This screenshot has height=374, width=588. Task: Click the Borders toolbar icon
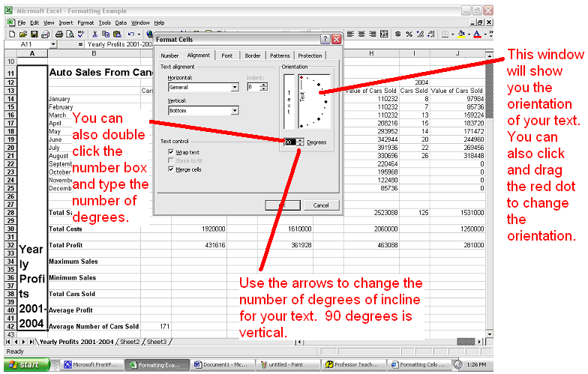click(445, 34)
